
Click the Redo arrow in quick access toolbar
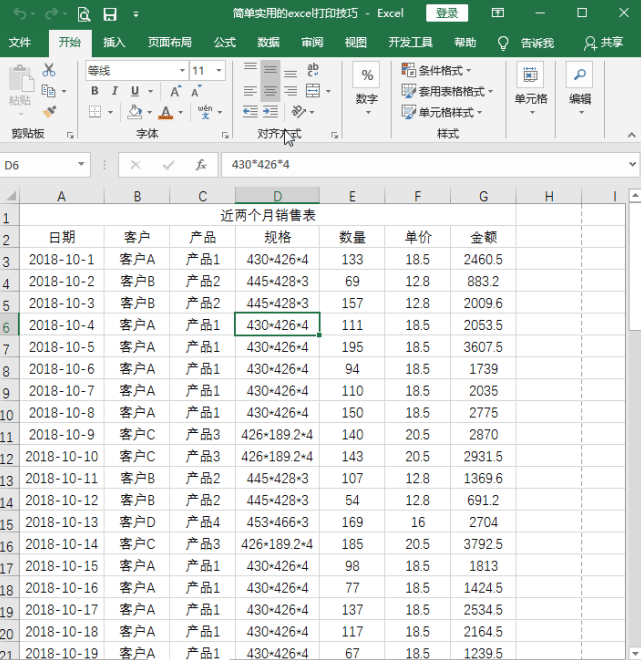pos(51,14)
